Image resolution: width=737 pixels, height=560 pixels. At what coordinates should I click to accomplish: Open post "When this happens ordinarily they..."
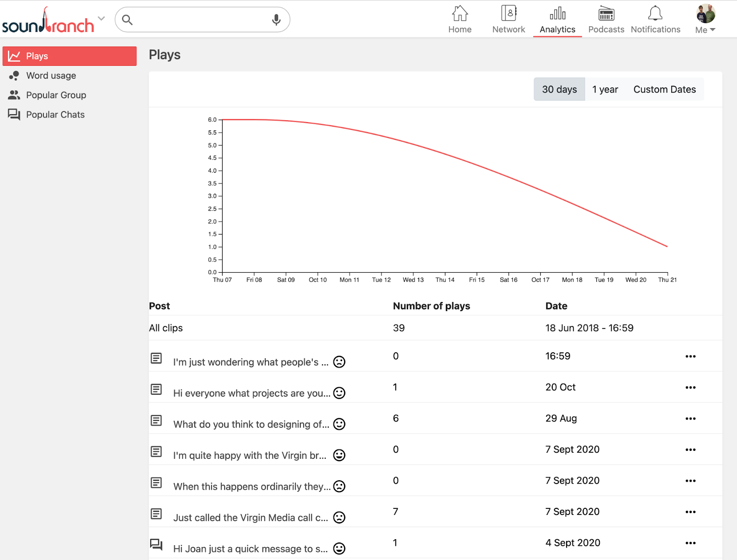[252, 487]
